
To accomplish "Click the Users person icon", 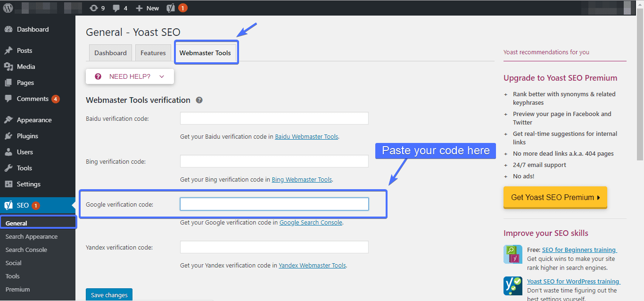I will click(8, 152).
